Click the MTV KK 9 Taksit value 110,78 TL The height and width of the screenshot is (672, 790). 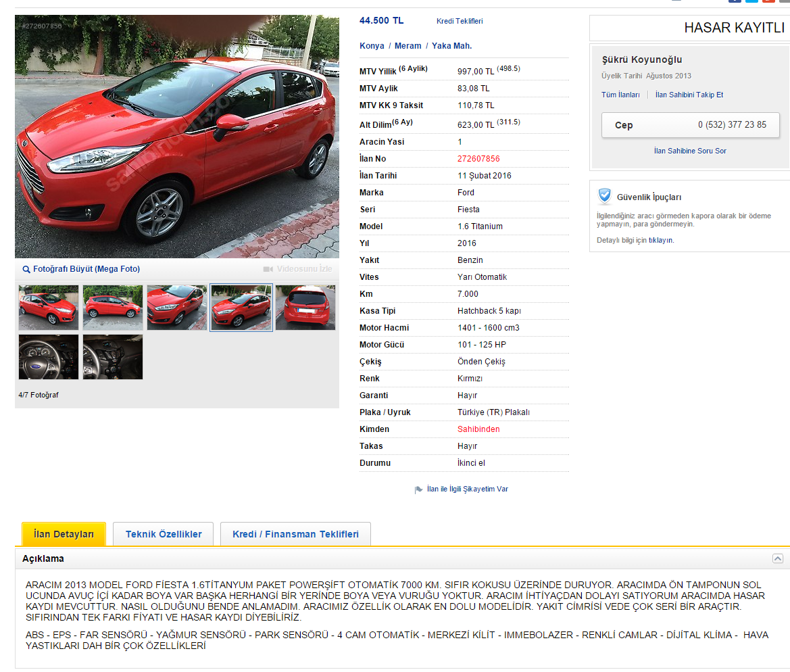(476, 105)
